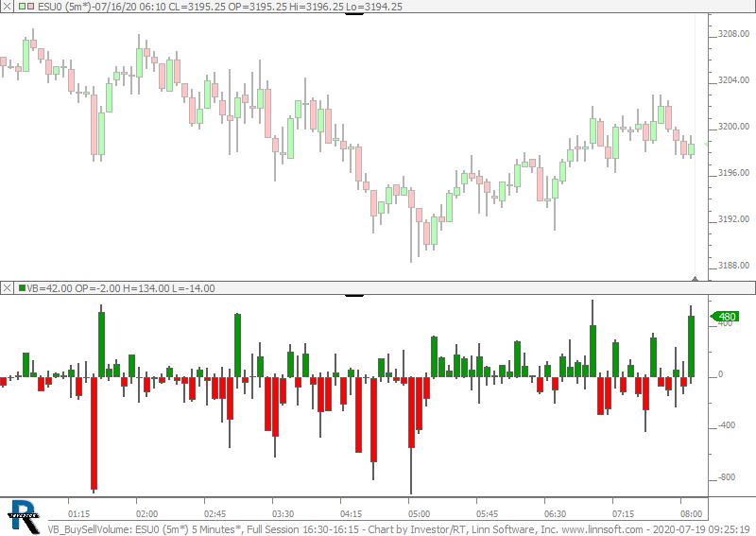
Task: Click the -800 volume scale label
Action: (x=726, y=477)
